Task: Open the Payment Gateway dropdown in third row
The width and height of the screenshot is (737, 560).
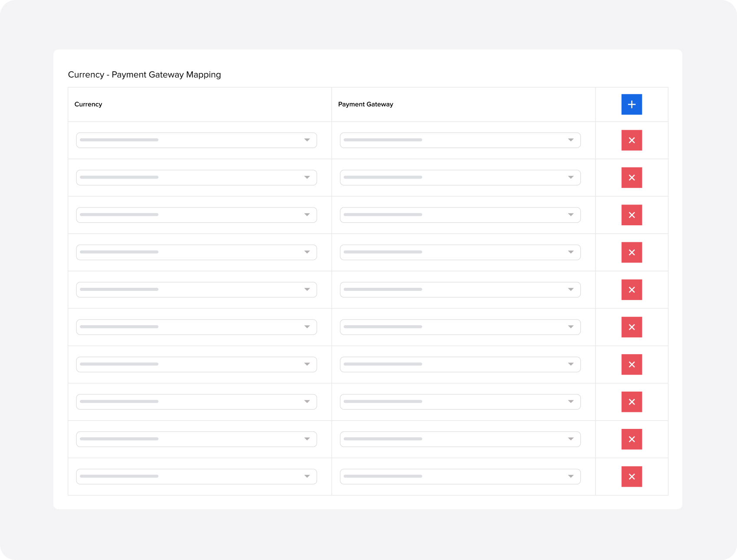Action: (460, 215)
